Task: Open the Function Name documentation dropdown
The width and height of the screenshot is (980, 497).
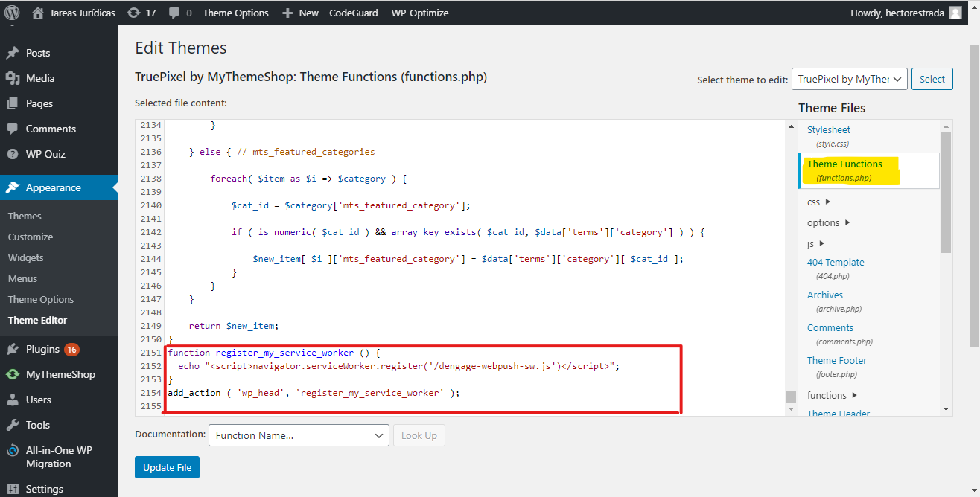Action: (299, 435)
